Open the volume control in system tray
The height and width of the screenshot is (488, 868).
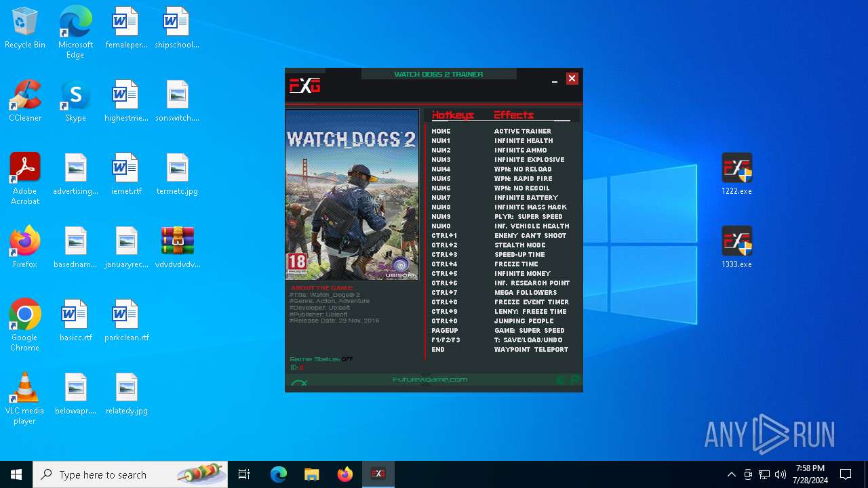point(781,474)
